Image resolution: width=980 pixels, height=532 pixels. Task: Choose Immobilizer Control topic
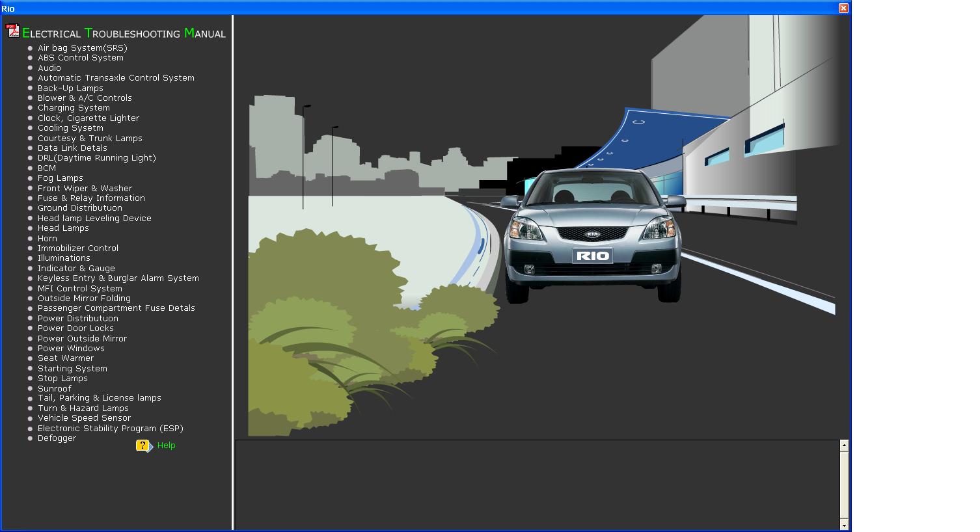pos(77,248)
